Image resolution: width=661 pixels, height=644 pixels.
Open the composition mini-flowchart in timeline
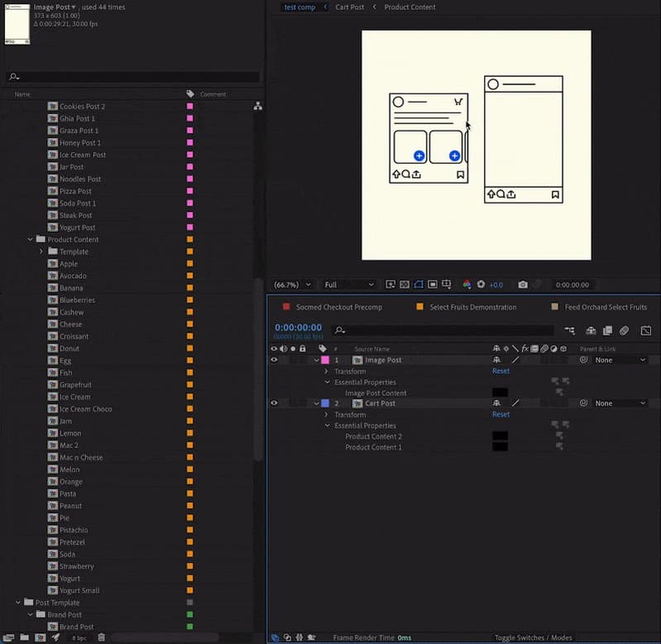tap(569, 330)
